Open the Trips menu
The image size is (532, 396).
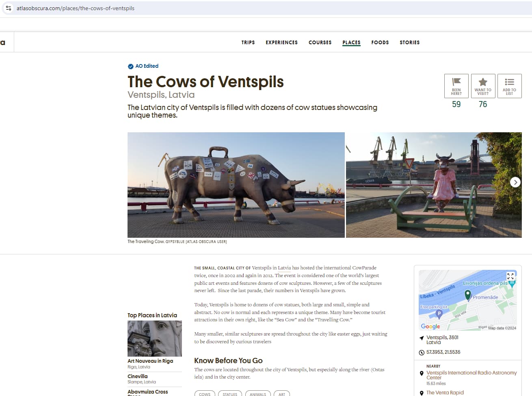click(x=248, y=42)
